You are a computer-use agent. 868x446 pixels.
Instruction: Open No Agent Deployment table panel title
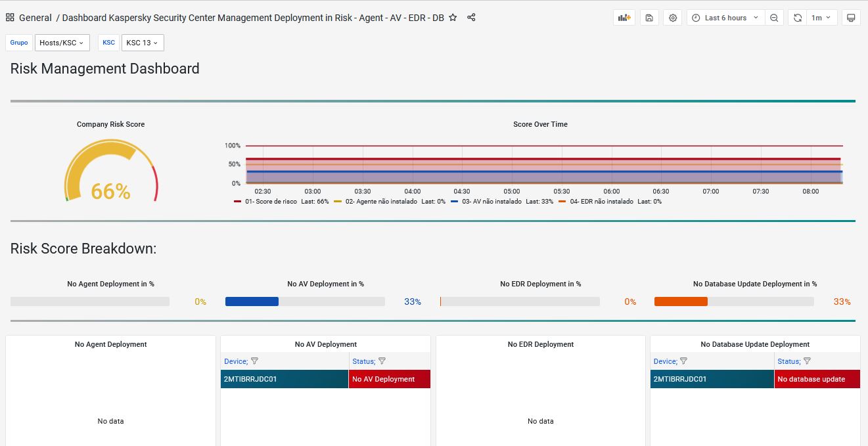pyautogui.click(x=110, y=344)
